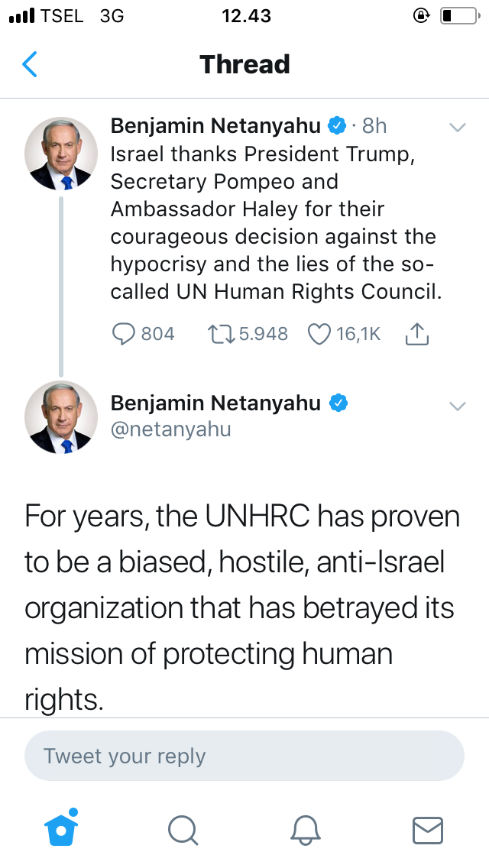The width and height of the screenshot is (489, 868).
Task: Expand options chevron on second tweet
Action: coord(457,406)
